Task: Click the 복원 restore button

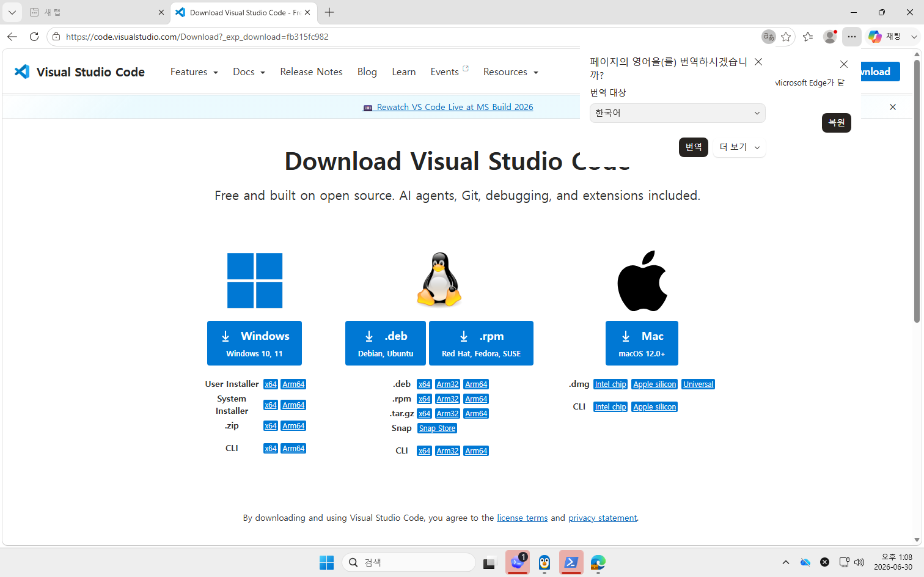Action: 837,123
